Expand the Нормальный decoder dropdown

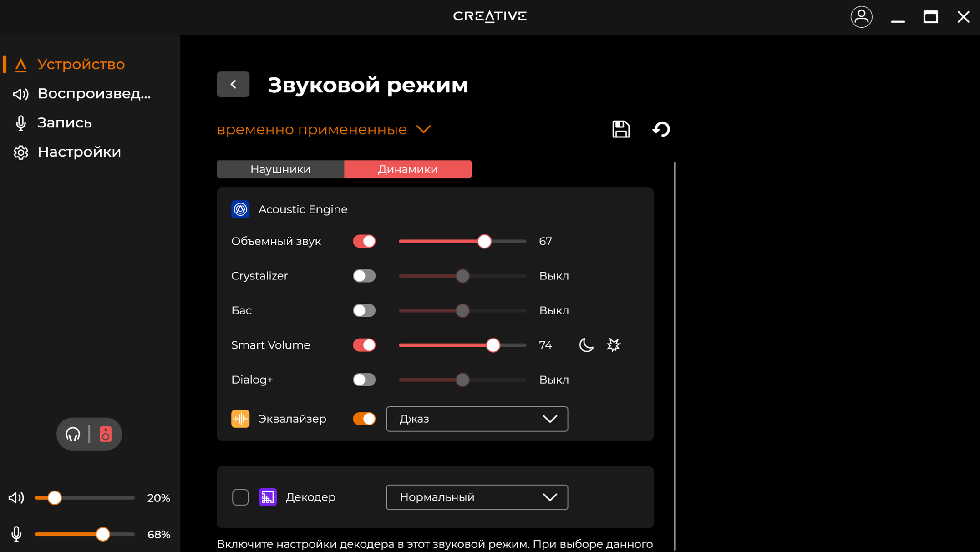tap(477, 497)
